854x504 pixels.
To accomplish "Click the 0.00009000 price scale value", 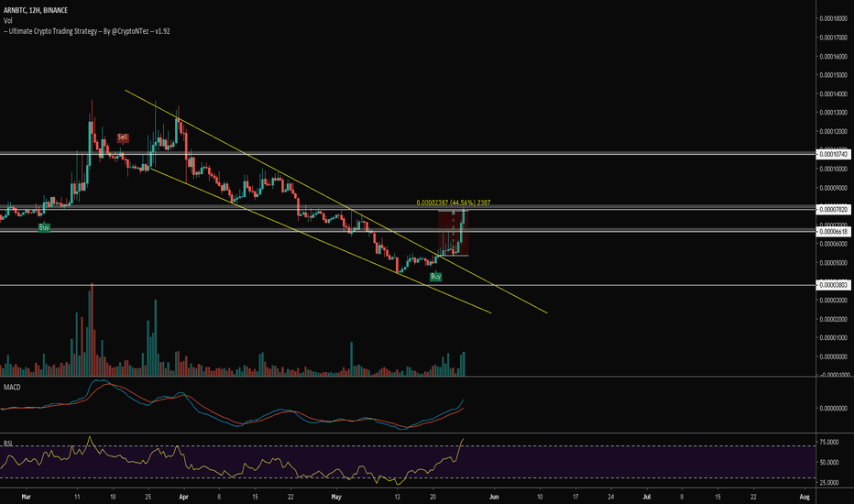I will 834,188.
